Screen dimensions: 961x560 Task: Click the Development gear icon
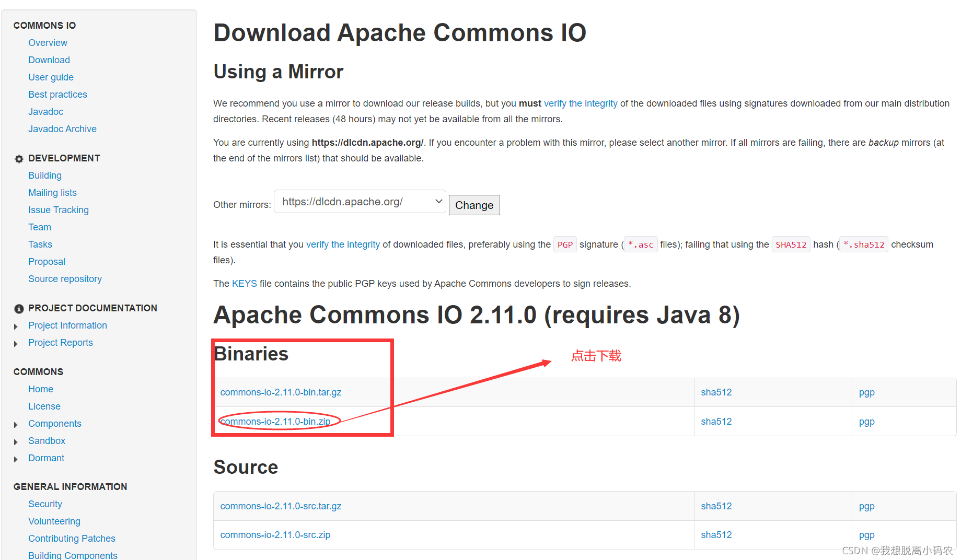point(19,159)
